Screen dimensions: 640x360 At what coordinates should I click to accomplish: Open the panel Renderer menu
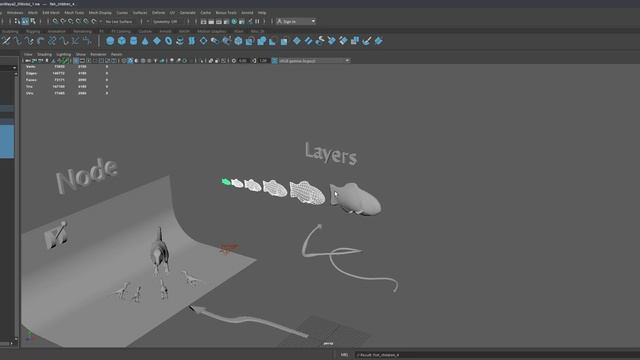(98, 54)
